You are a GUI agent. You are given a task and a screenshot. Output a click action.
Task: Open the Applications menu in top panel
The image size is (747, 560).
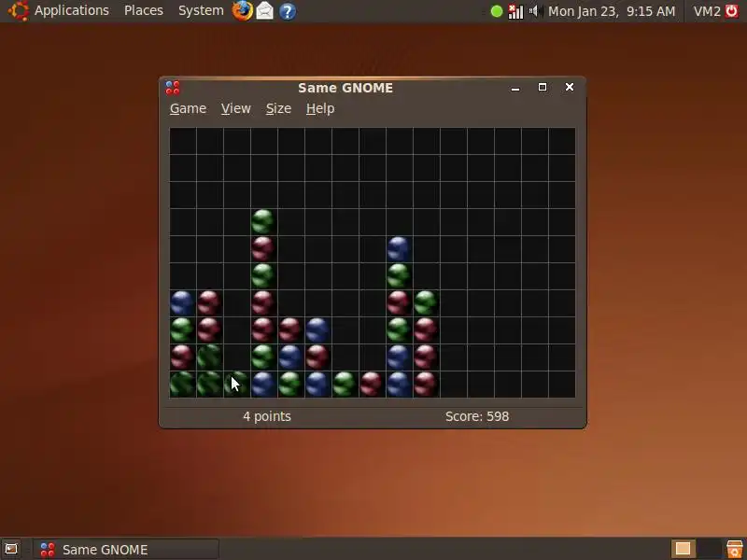point(72,10)
